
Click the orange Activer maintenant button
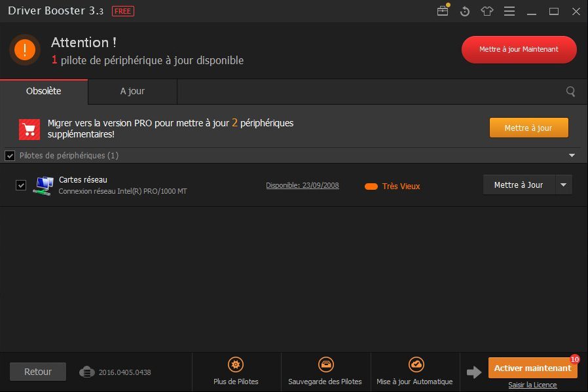pos(532,368)
